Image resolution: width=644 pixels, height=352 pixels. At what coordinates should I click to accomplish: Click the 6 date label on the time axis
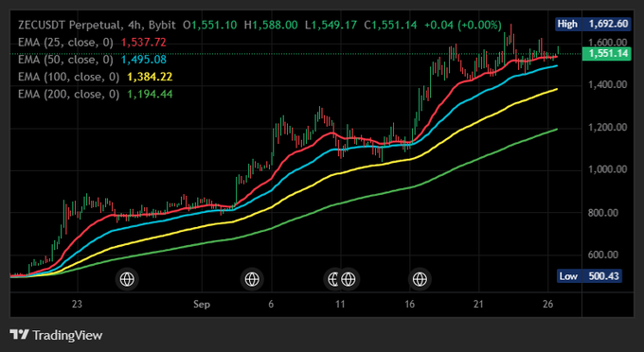(271, 305)
